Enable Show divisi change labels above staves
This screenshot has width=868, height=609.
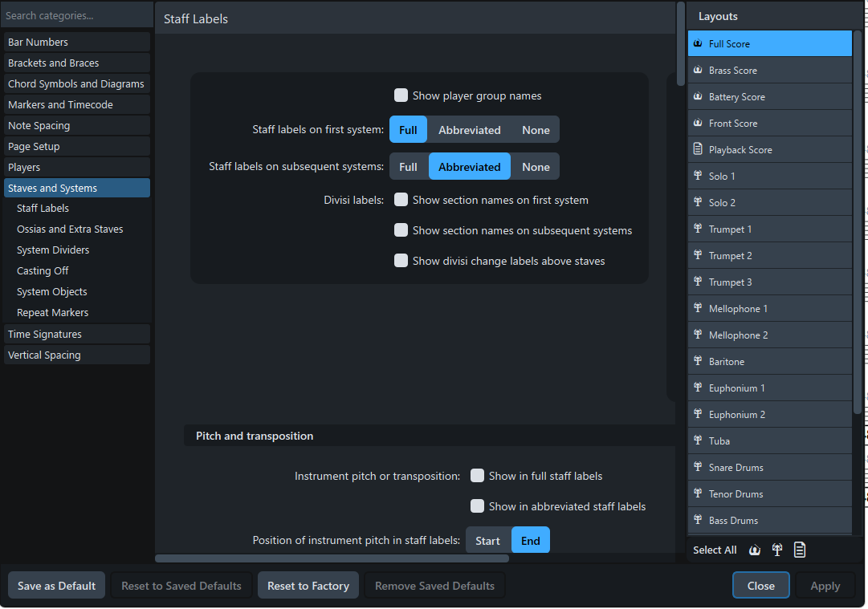[401, 260]
